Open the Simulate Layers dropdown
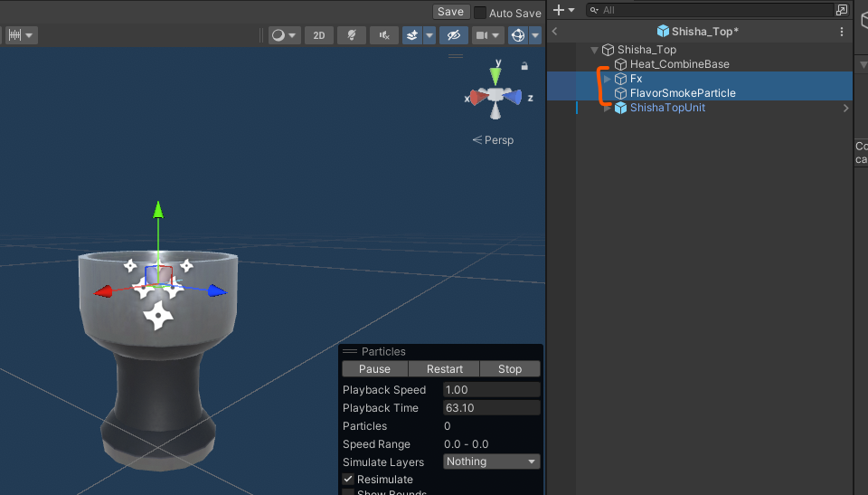 pyautogui.click(x=492, y=462)
